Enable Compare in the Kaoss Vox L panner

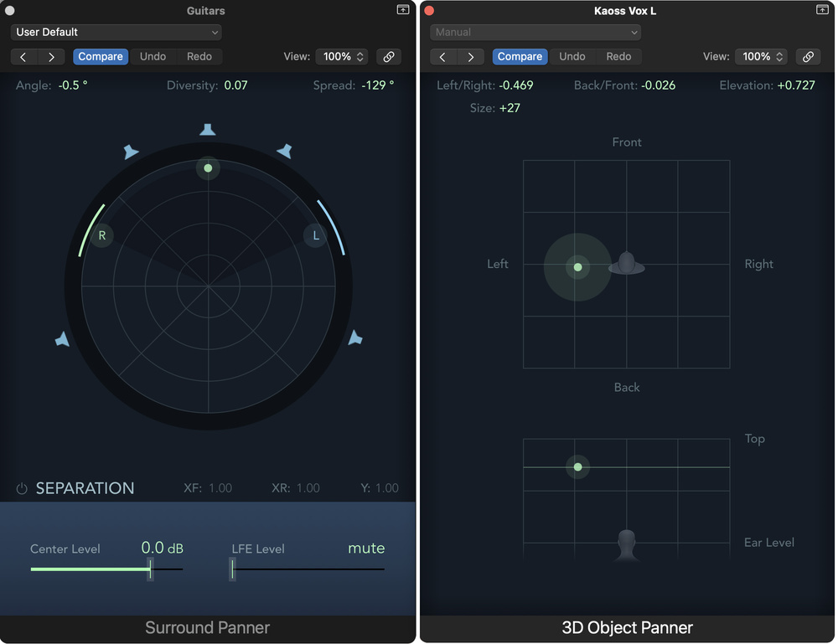click(520, 56)
